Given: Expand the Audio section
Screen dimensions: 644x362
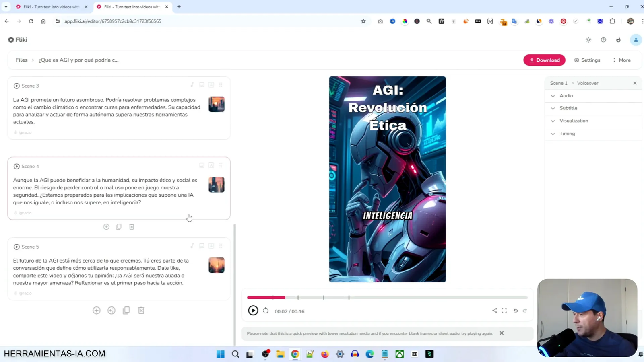Looking at the screenshot, I should [566, 95].
